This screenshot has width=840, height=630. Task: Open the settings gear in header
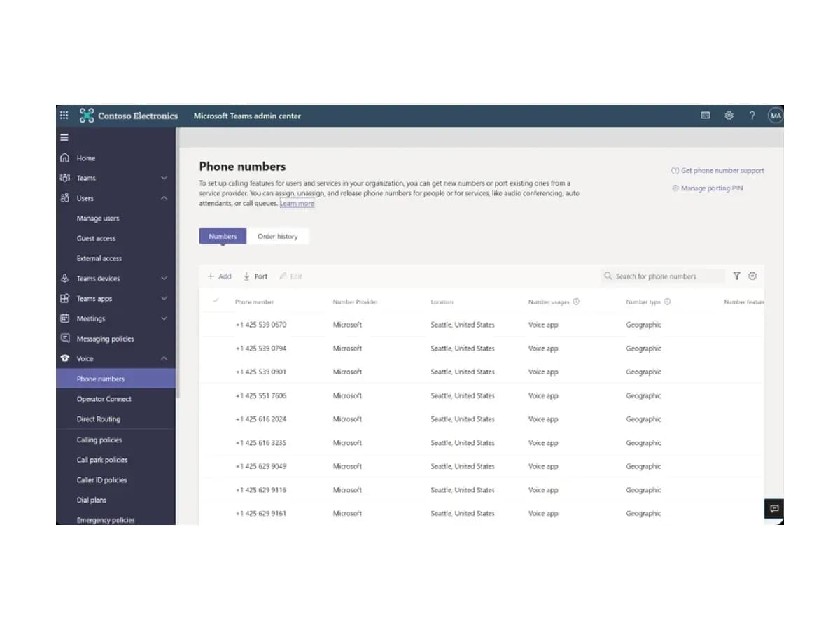pos(729,115)
